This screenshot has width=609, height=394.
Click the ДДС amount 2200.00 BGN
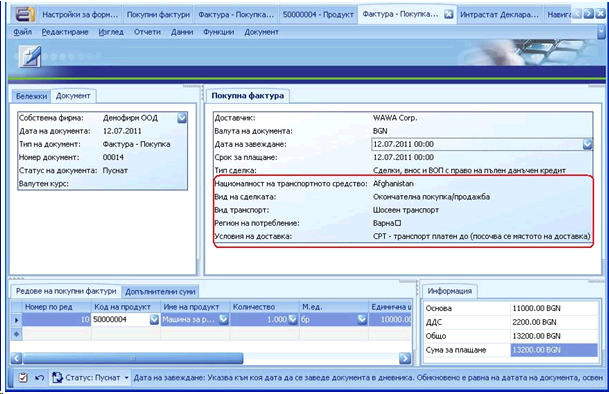click(534, 322)
